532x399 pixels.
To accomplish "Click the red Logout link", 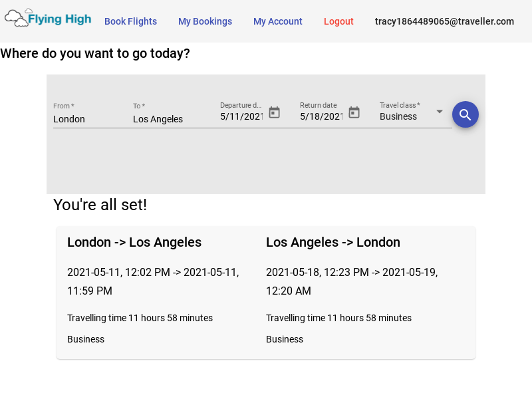I will [x=338, y=21].
